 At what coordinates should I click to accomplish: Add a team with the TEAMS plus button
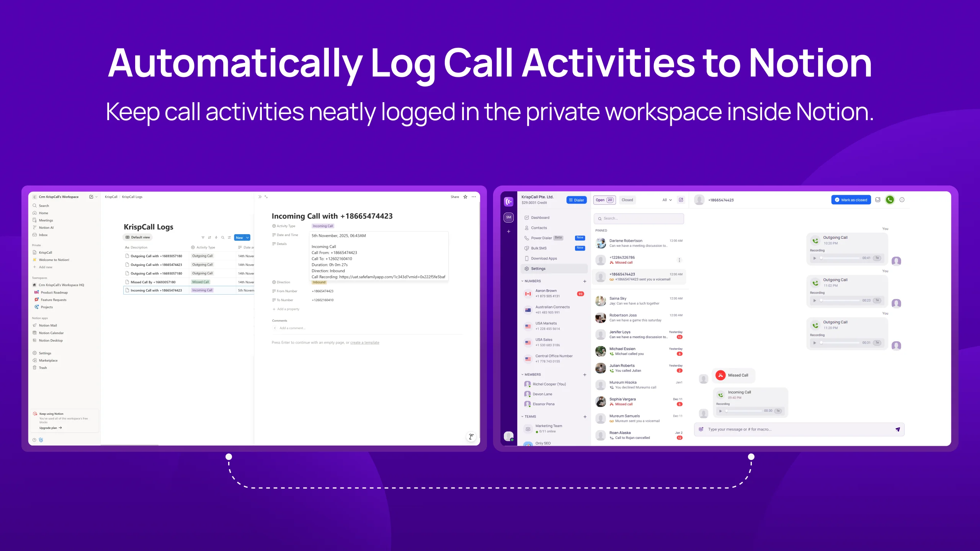coord(585,417)
